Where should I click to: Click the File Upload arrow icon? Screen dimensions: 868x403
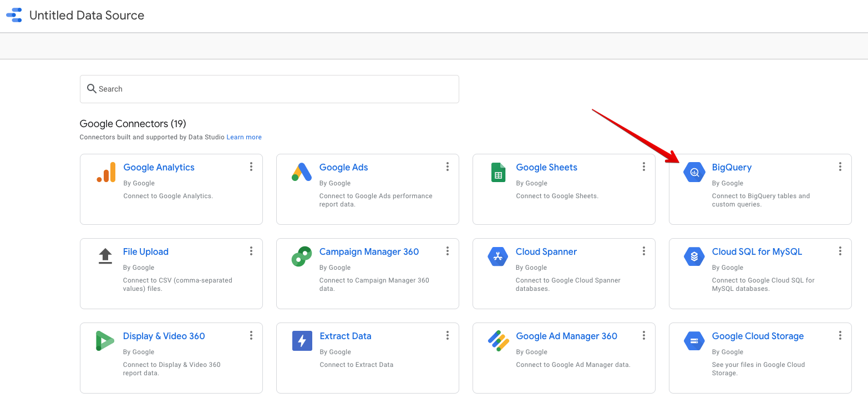(x=105, y=256)
